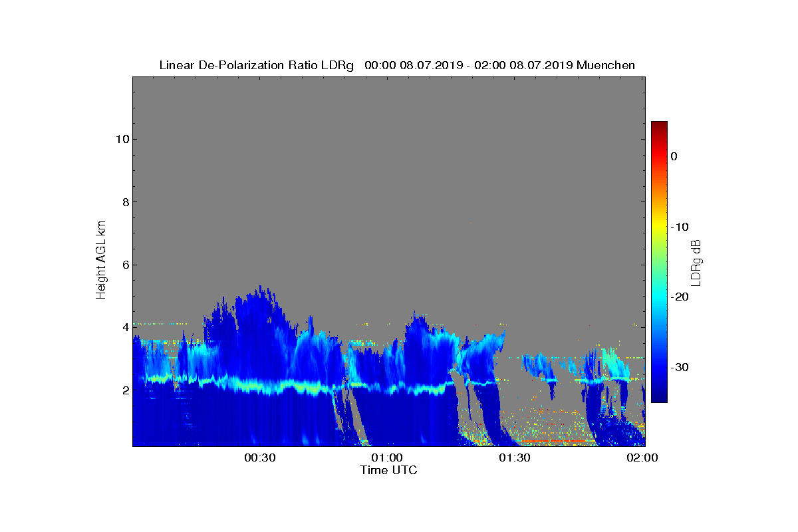Click the 'Height AGL km' y-axis label
The height and width of the screenshot is (532, 798).
click(x=101, y=261)
